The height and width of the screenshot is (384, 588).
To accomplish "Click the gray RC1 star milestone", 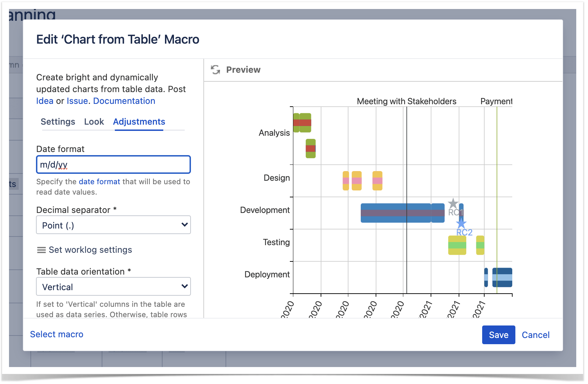I will [x=453, y=204].
